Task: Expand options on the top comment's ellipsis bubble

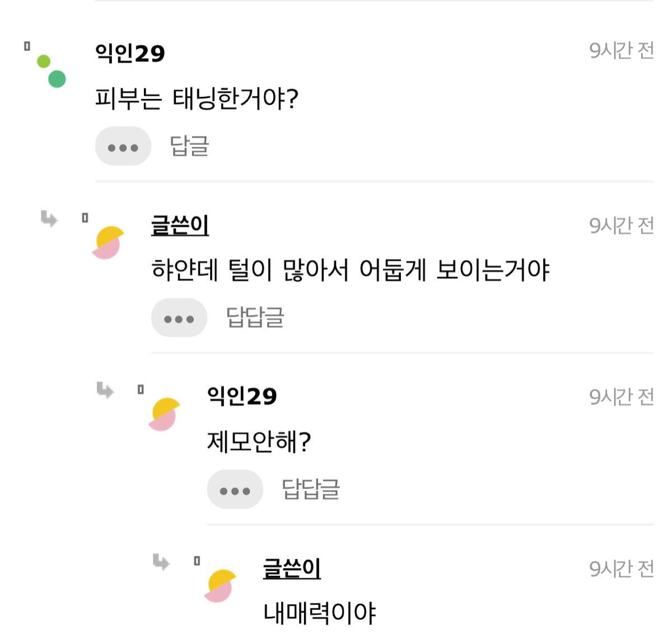Action: (x=124, y=146)
